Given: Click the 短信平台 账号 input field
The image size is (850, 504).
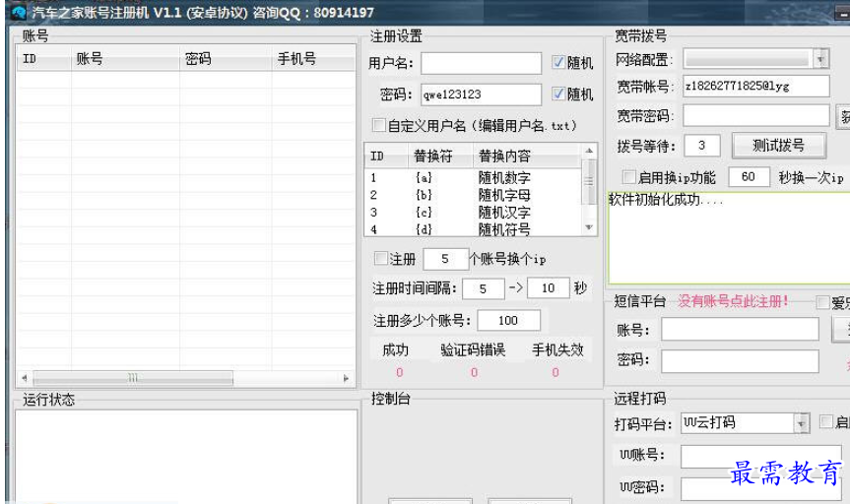Looking at the screenshot, I should tap(740, 330).
